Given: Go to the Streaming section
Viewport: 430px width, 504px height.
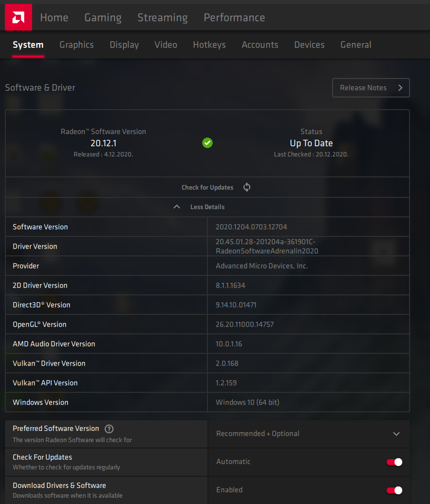Looking at the screenshot, I should click(x=162, y=18).
